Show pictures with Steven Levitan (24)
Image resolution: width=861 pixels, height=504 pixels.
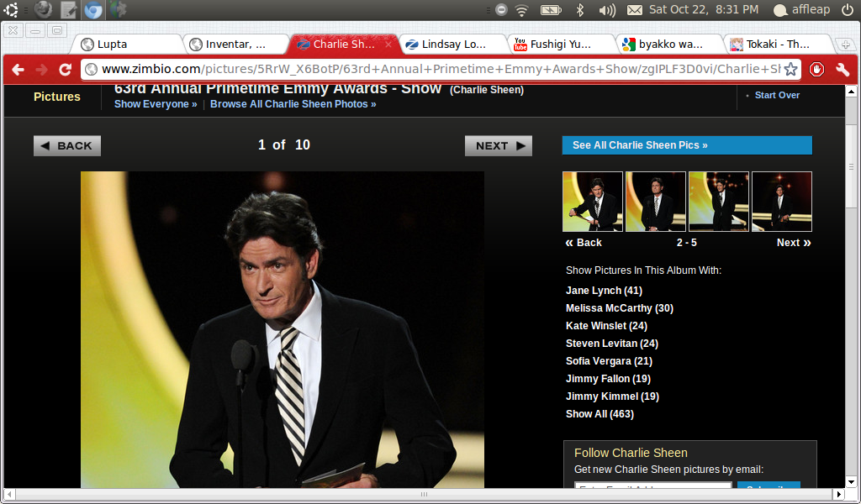pyautogui.click(x=612, y=344)
